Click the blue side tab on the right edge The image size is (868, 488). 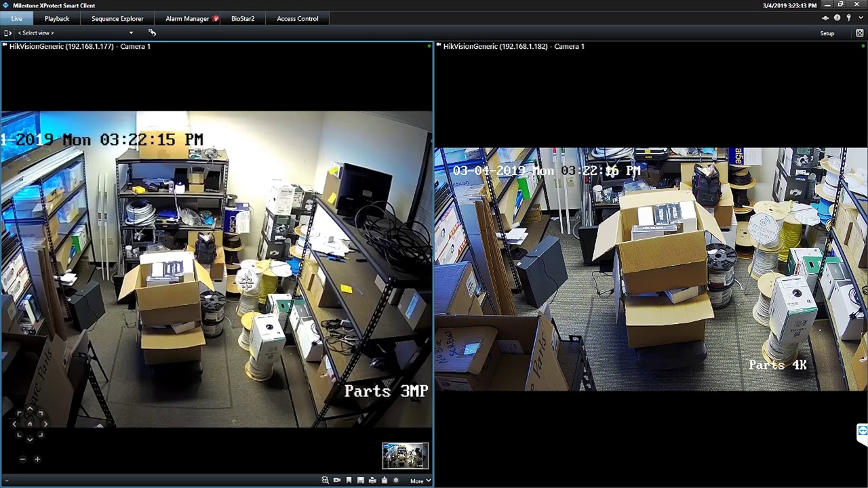point(863,434)
